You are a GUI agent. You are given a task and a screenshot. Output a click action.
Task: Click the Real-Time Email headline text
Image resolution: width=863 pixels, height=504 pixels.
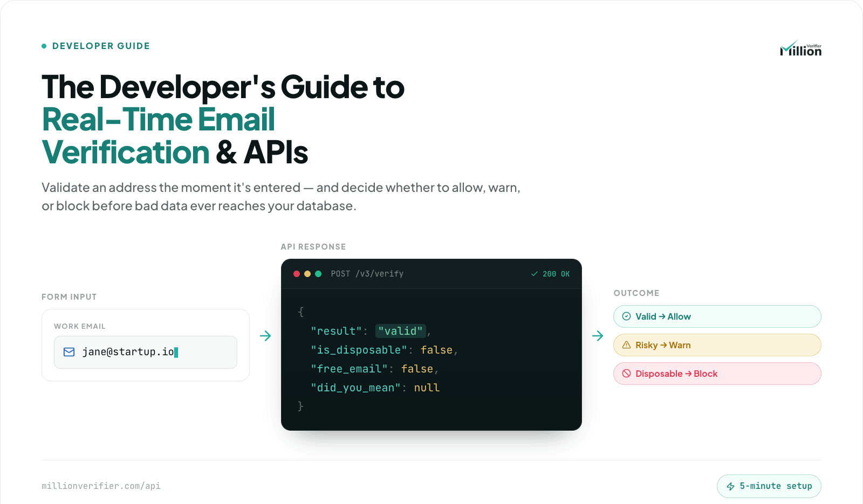[159, 120]
